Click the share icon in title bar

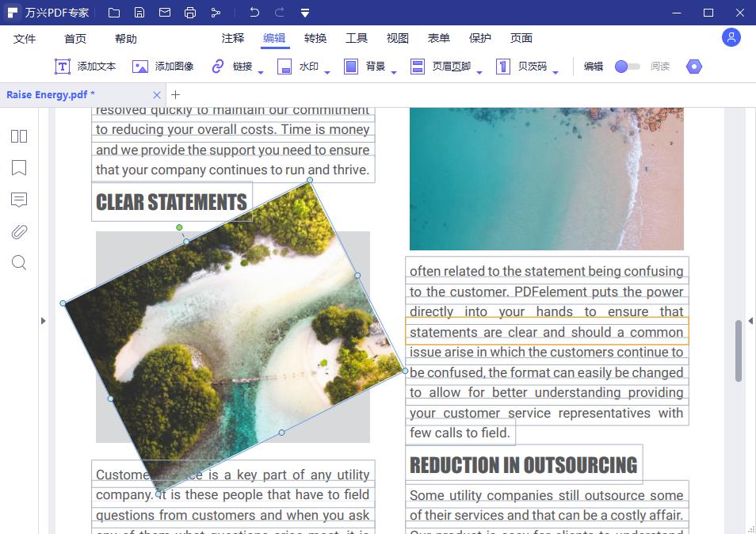click(x=216, y=13)
